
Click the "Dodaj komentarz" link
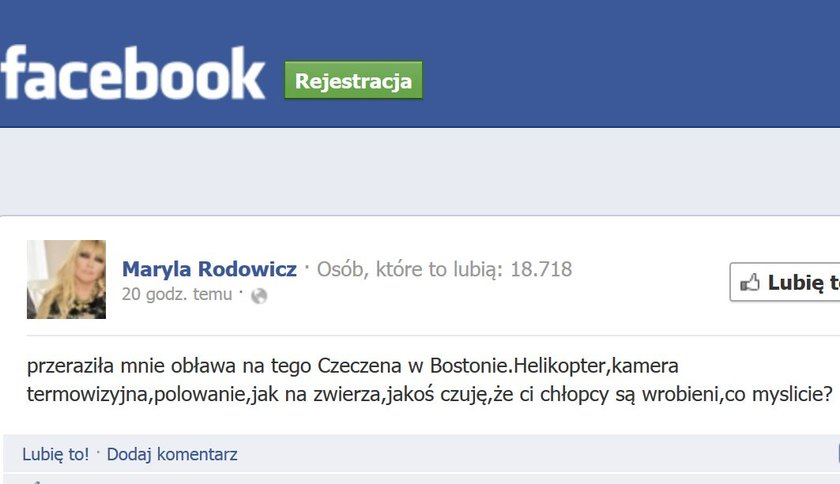pos(172,455)
